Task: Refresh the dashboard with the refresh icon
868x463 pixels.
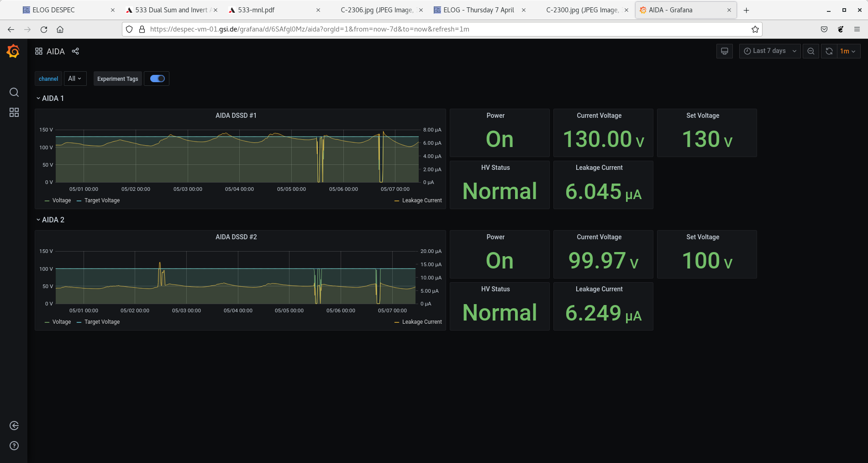Action: pyautogui.click(x=829, y=51)
